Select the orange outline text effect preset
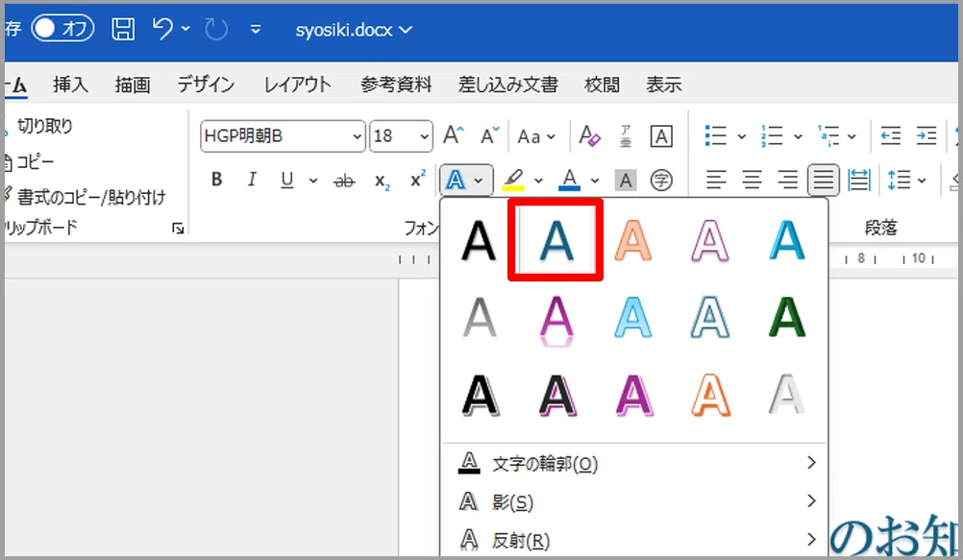The image size is (963, 560). (710, 396)
